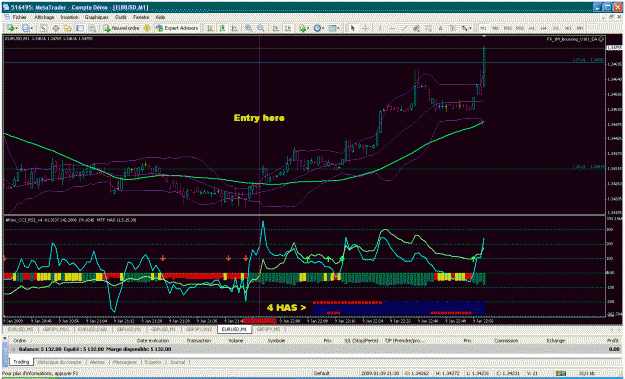Open the Insertion menu
The height and width of the screenshot is (379, 625).
pyautogui.click(x=70, y=17)
